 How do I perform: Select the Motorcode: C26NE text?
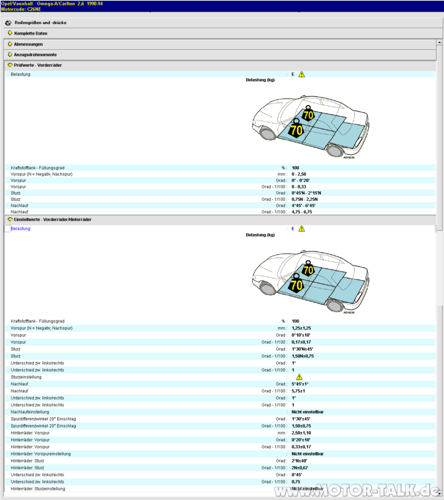coord(21,9)
